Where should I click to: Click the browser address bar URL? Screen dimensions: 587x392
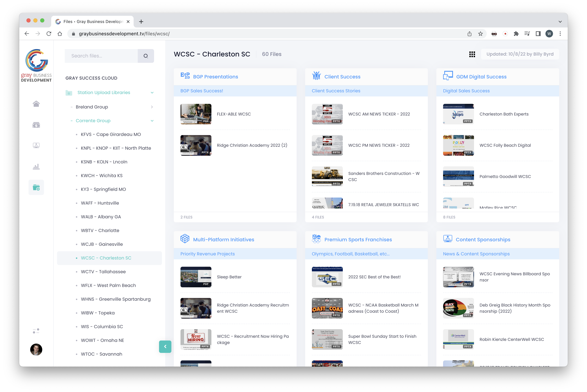(124, 34)
